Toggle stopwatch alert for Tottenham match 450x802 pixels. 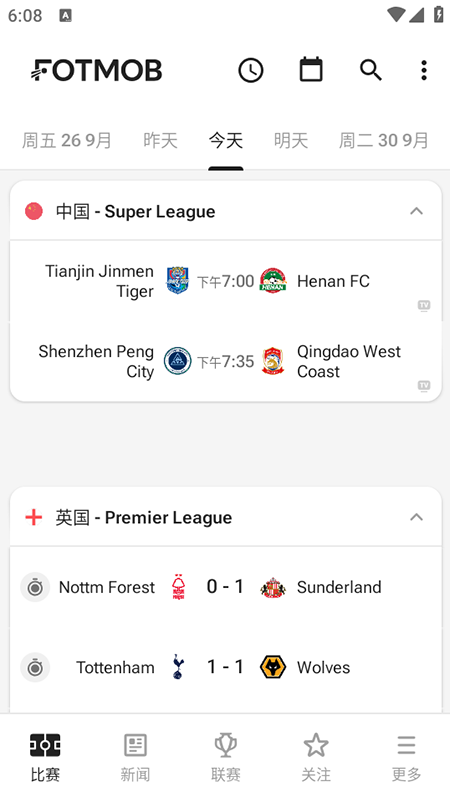(x=35, y=667)
